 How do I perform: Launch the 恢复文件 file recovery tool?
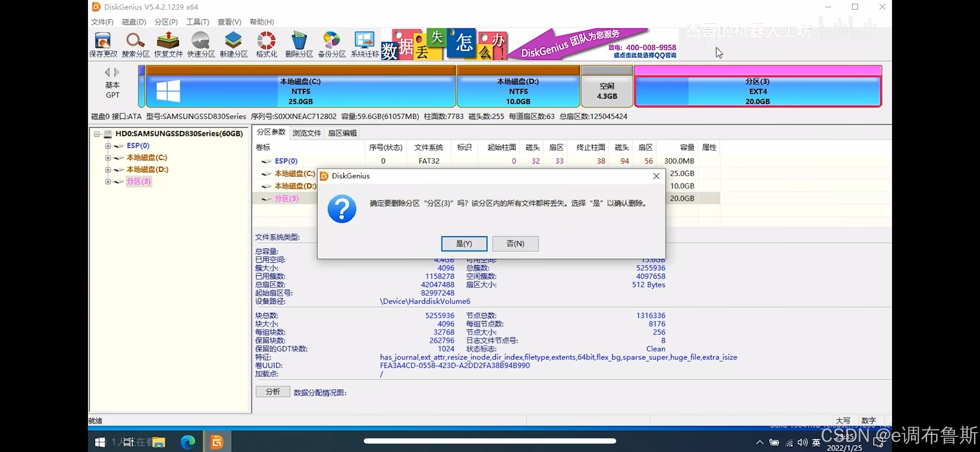(x=169, y=44)
